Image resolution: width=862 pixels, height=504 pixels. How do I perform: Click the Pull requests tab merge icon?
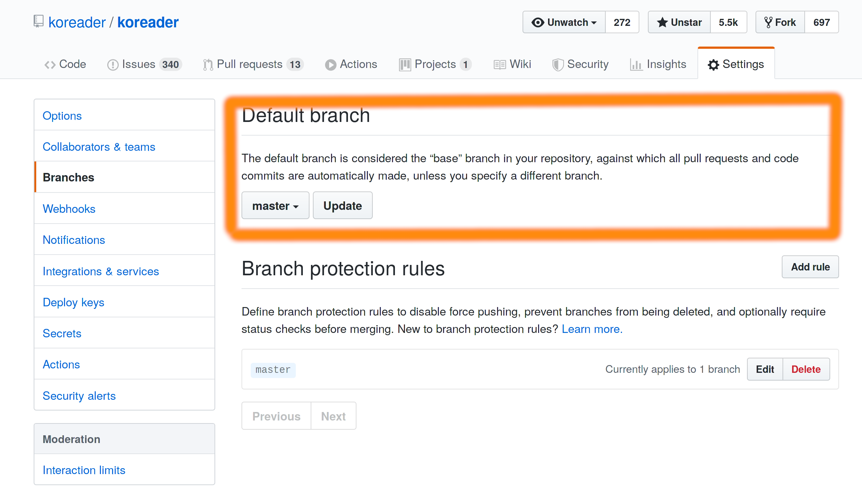[x=208, y=65]
